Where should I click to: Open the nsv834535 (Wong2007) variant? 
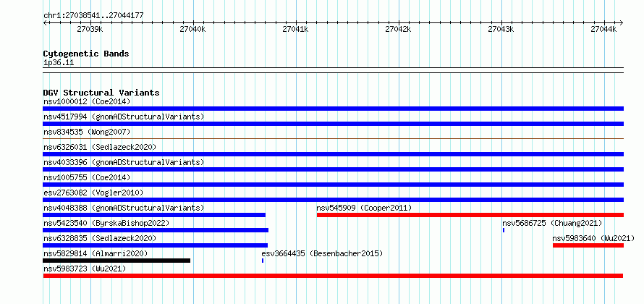pyautogui.click(x=87, y=132)
